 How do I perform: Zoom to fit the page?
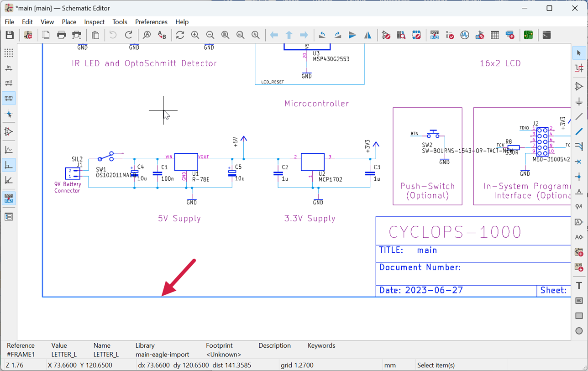coord(225,35)
